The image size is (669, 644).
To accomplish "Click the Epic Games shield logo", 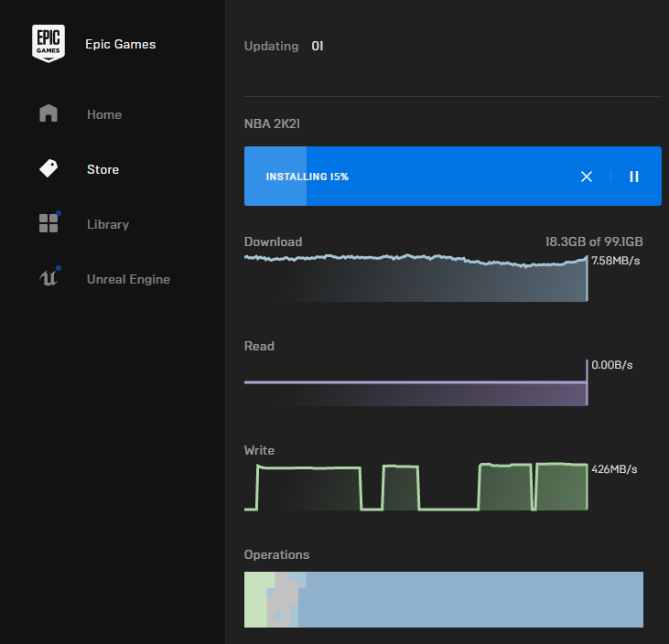I will 49,43.
